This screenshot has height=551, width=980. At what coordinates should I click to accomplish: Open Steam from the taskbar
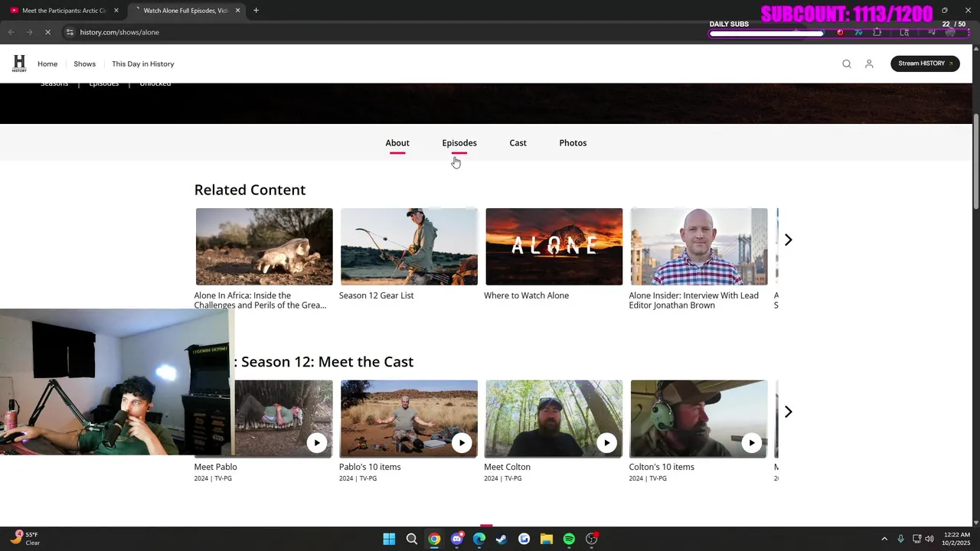(x=501, y=539)
